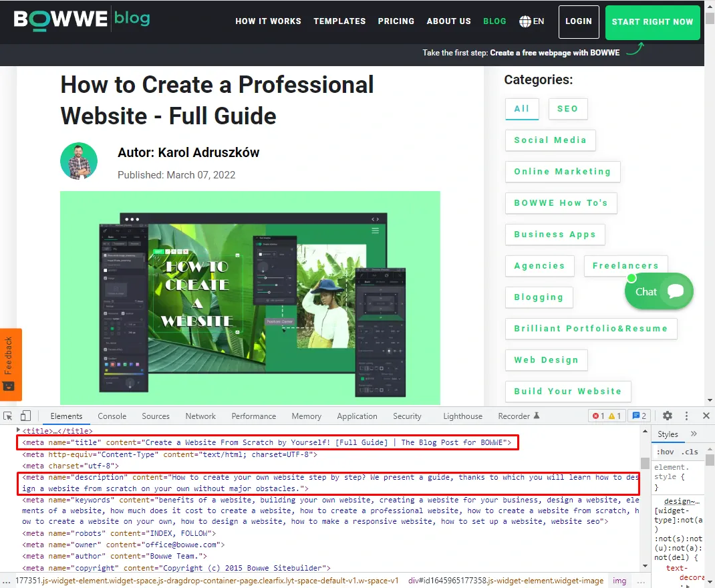This screenshot has height=588, width=715.
Task: Toggle :hov element state panel
Action: 666,452
